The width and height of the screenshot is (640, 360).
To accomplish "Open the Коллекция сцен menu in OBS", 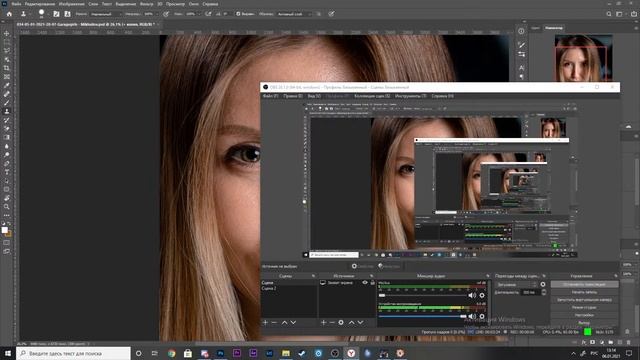I will [372, 96].
